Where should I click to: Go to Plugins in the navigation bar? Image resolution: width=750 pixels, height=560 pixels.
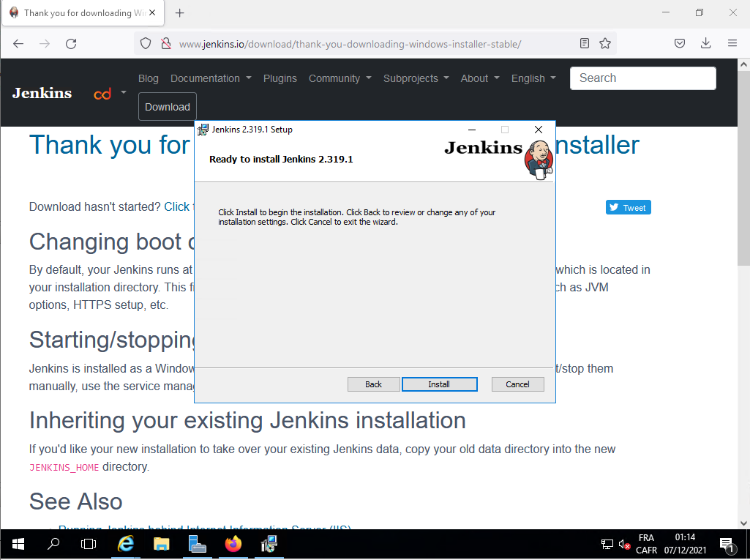280,78
